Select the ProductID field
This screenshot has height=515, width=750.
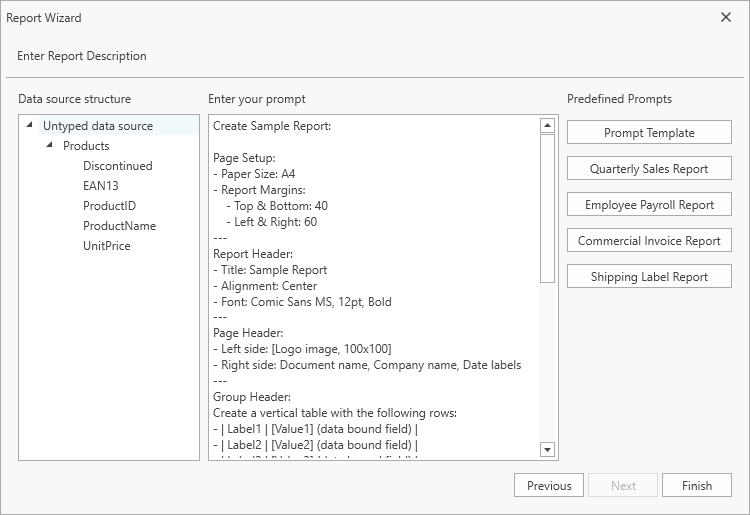tap(109, 206)
